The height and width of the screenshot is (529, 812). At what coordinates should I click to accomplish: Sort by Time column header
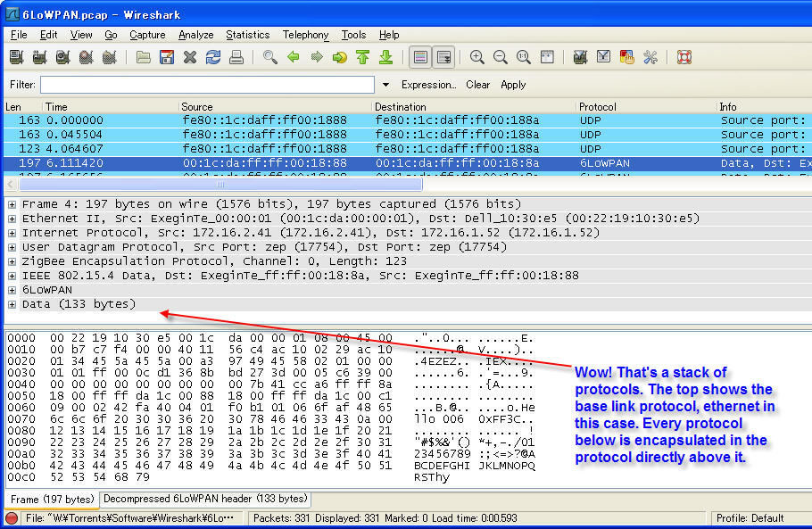[111, 107]
